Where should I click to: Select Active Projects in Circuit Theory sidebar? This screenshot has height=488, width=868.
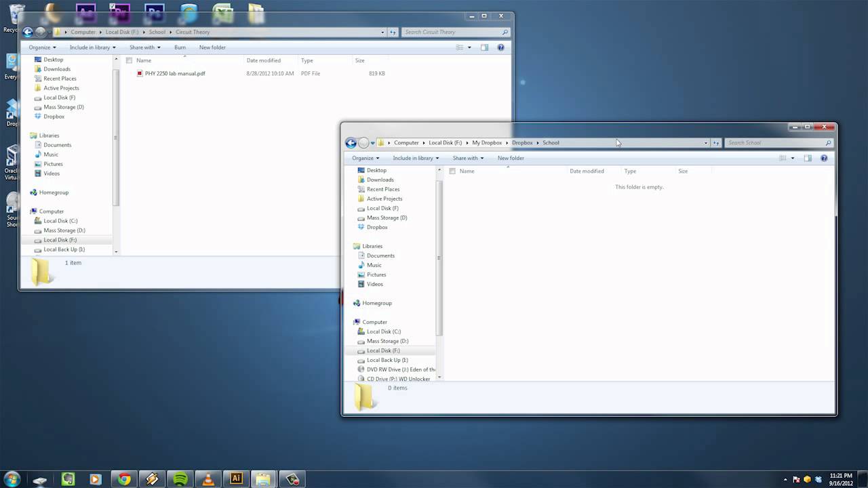click(61, 88)
